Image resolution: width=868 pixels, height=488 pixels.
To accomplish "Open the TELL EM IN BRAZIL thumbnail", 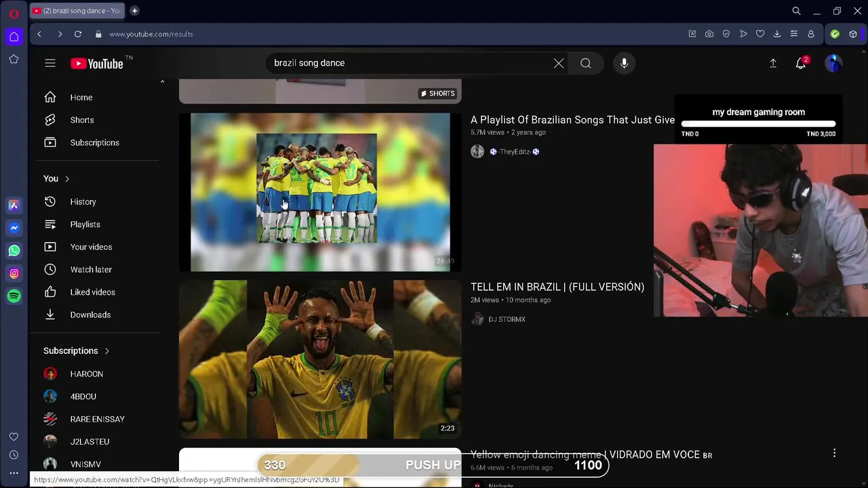I will point(320,359).
